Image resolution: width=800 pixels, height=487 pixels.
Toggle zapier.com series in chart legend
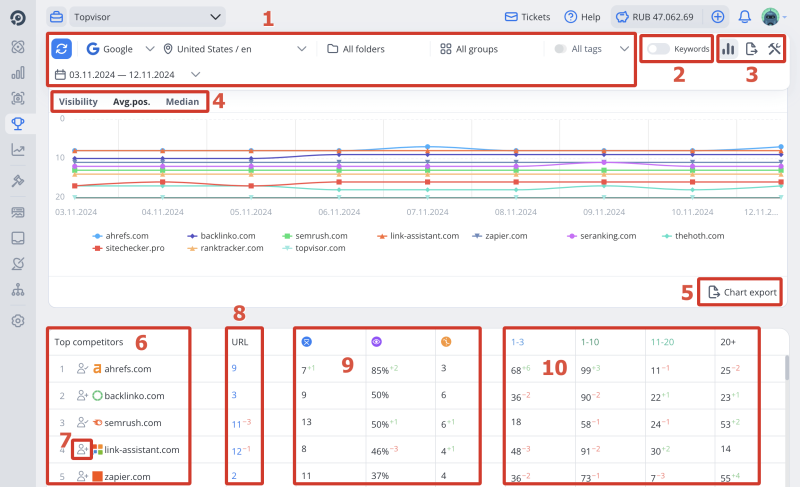(500, 236)
